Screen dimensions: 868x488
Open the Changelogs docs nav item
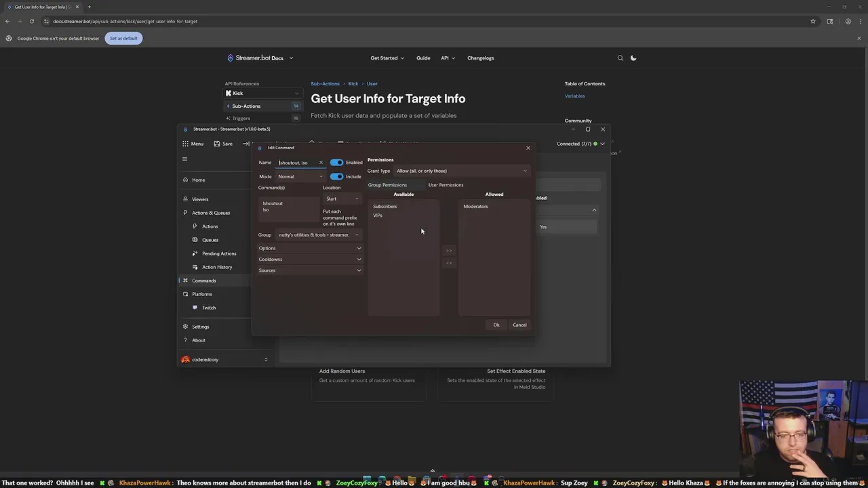[x=481, y=58]
